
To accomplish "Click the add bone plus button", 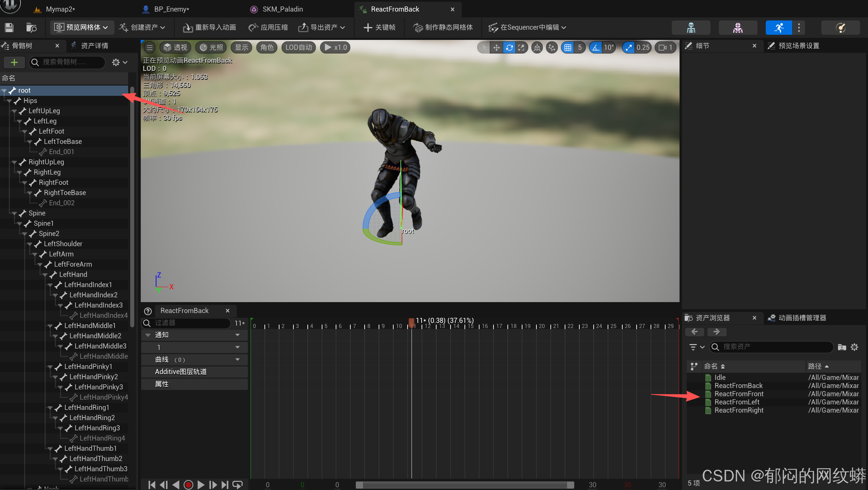I will click(14, 62).
